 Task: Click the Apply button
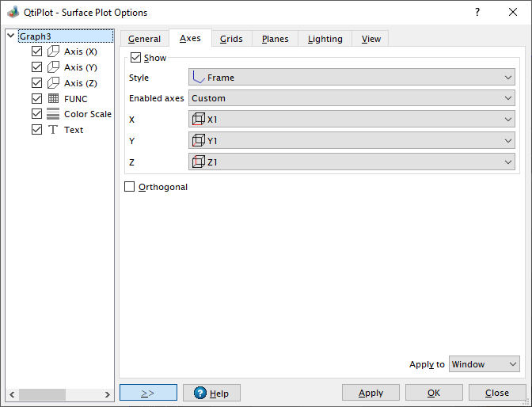coord(370,393)
